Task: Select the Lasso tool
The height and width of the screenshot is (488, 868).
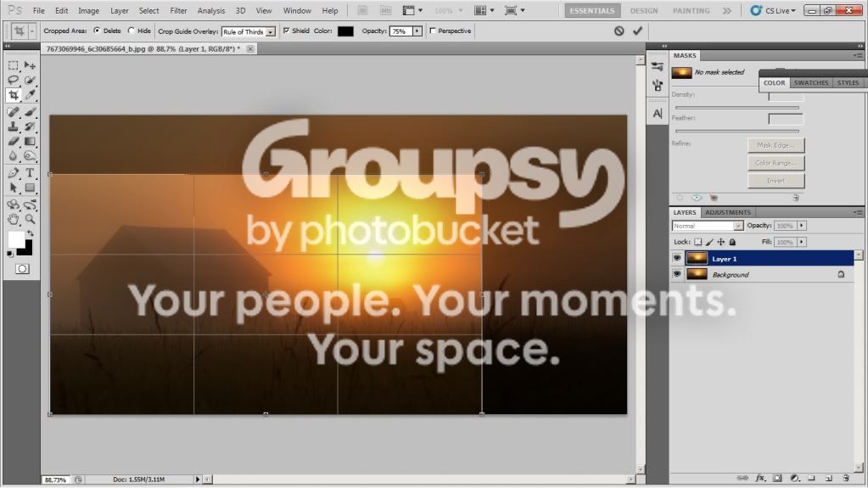Action: (x=14, y=81)
